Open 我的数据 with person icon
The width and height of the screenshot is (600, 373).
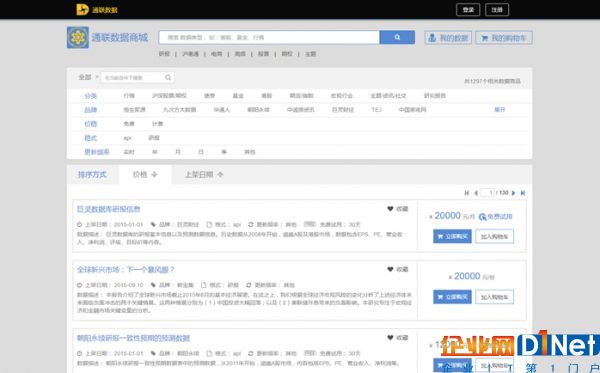coord(448,37)
